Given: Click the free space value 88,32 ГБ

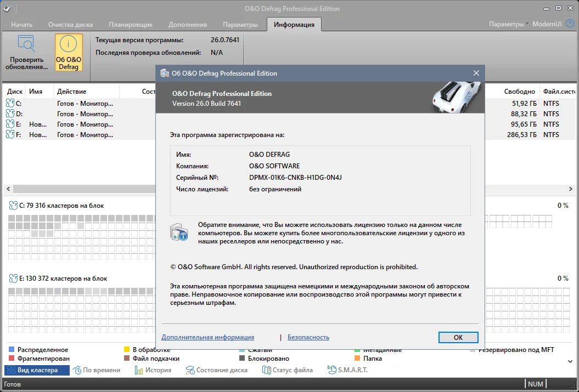Looking at the screenshot, I should [524, 114].
